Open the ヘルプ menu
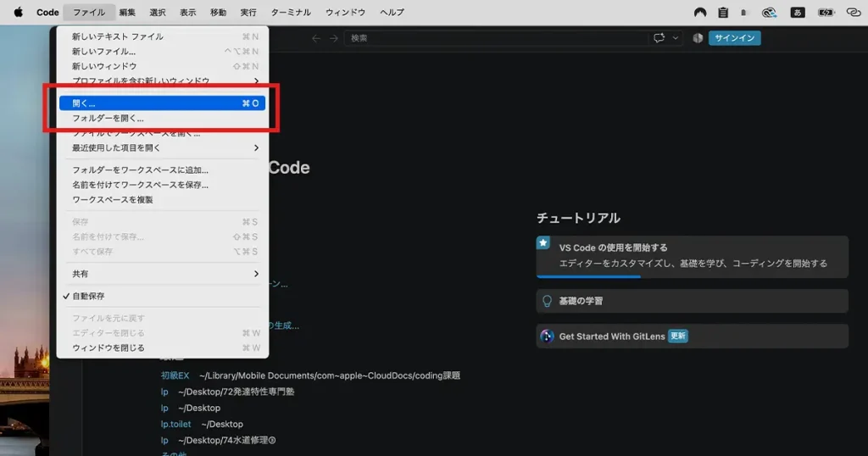 point(392,12)
